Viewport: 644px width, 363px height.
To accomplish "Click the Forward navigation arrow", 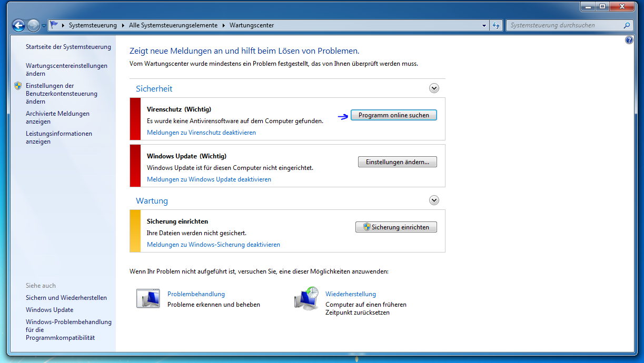I will point(33,25).
